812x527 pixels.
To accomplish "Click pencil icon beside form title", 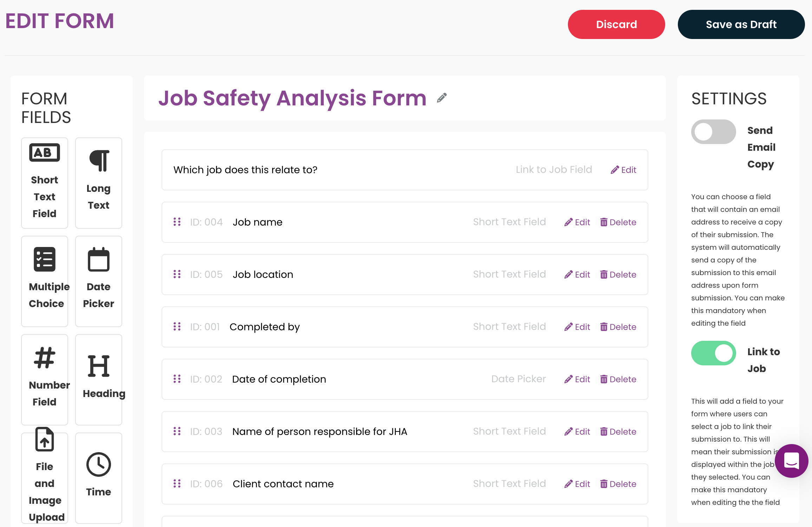I will click(x=442, y=98).
